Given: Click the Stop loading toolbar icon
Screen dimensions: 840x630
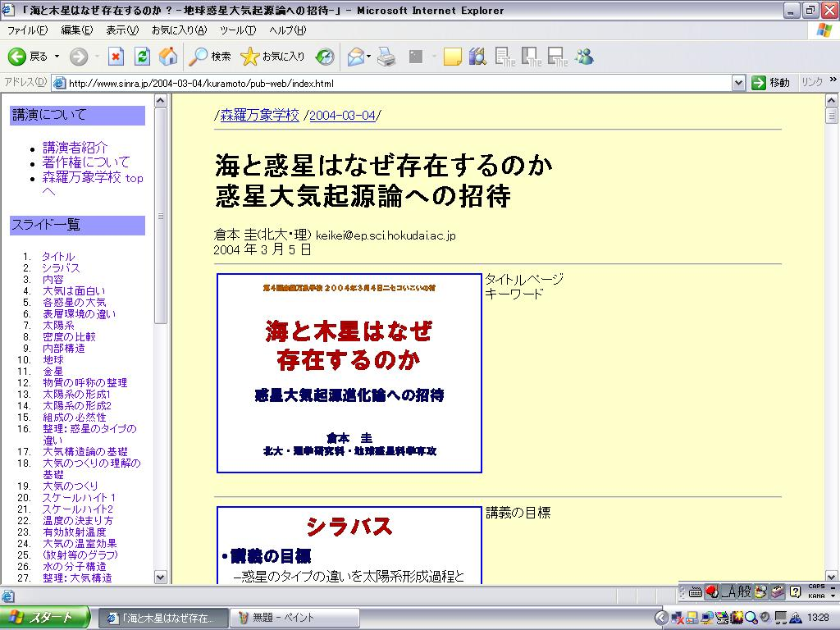Looking at the screenshot, I should [116, 57].
